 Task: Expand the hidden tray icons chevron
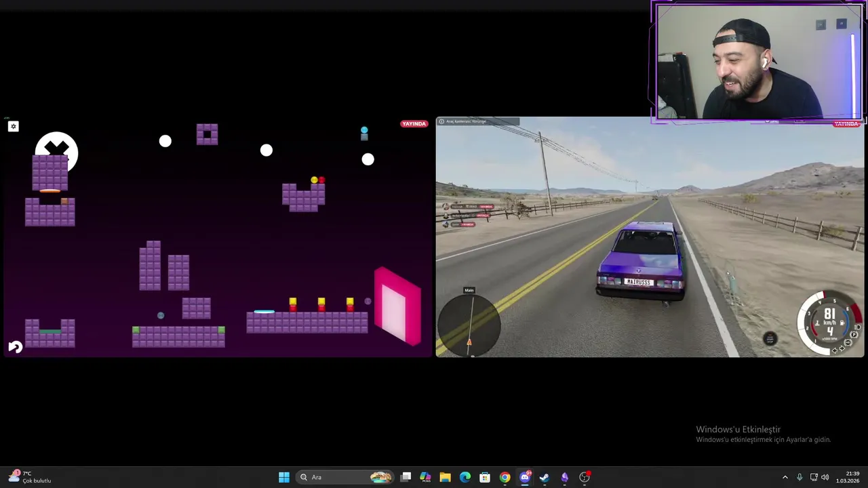(x=785, y=477)
